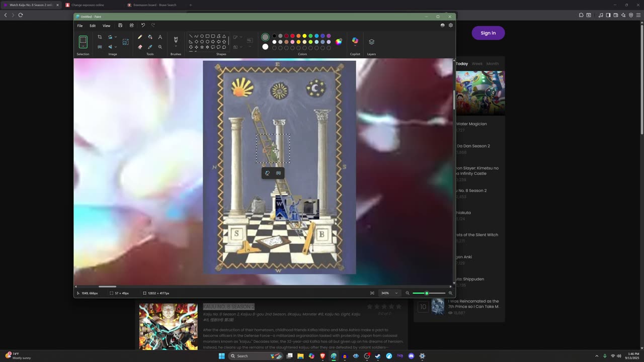The image size is (644, 362).
Task: Open the Rotate dropdown arrow
Action: 116,37
